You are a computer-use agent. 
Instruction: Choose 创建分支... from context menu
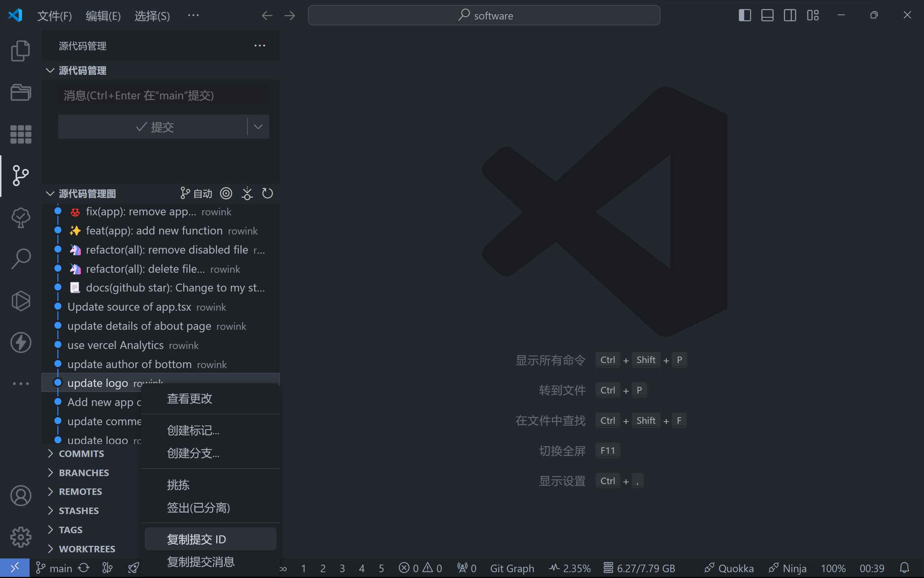210,453
